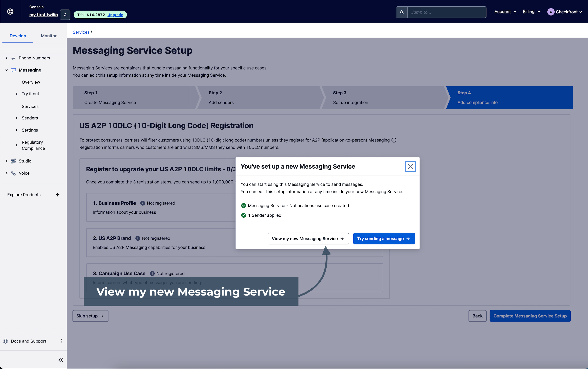Screen dimensions: 588x369
Task: Expand the Settings submenu
Action: [16, 130]
